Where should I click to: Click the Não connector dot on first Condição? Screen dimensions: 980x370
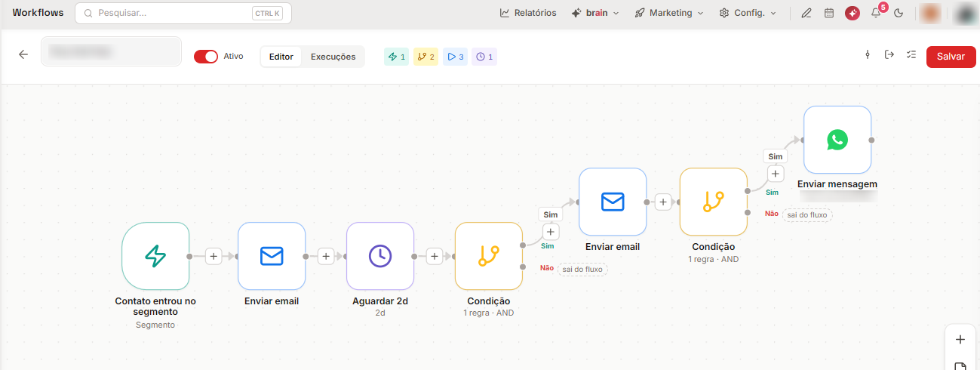523,267
